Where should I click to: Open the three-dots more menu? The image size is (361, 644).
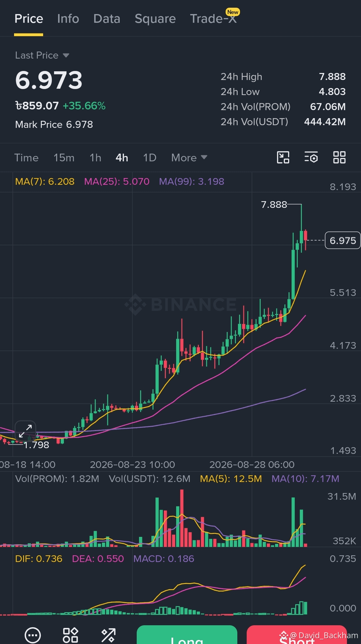coord(33,635)
